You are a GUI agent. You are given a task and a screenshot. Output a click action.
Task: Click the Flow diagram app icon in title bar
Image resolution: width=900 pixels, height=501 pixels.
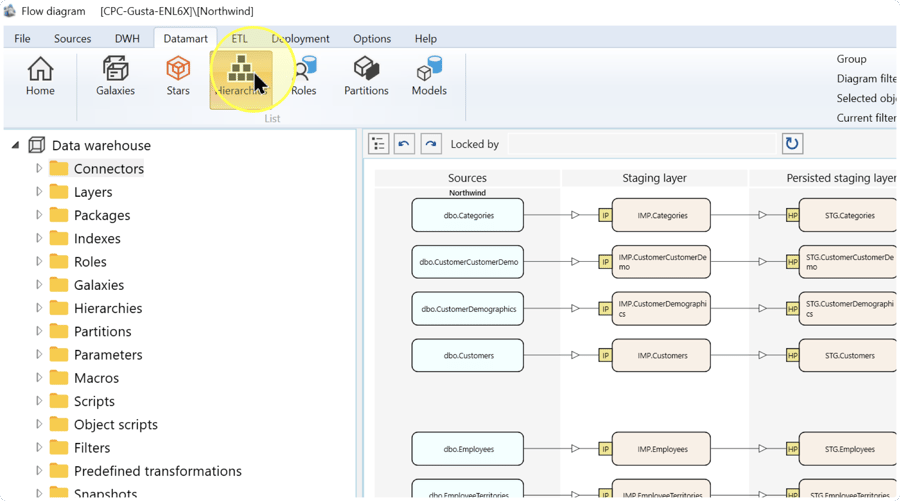tap(9, 10)
